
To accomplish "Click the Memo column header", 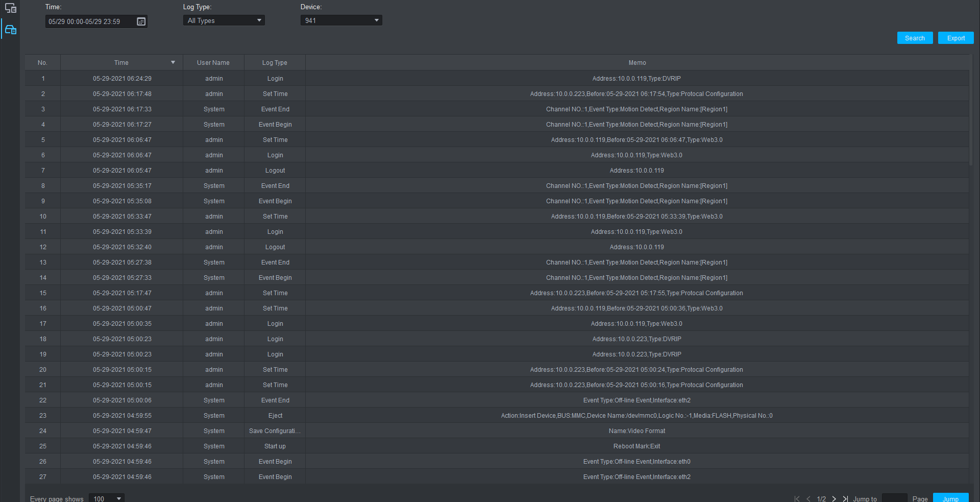I will pyautogui.click(x=637, y=62).
